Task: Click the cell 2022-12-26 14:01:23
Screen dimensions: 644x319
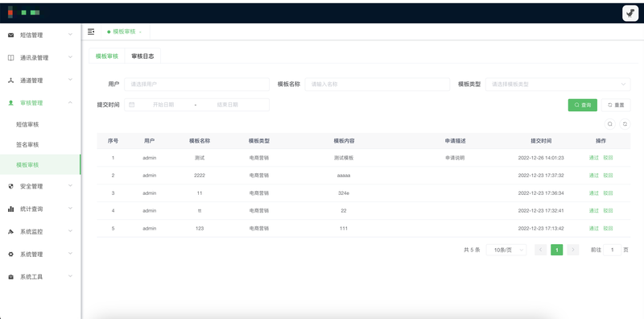Action: pos(541,158)
